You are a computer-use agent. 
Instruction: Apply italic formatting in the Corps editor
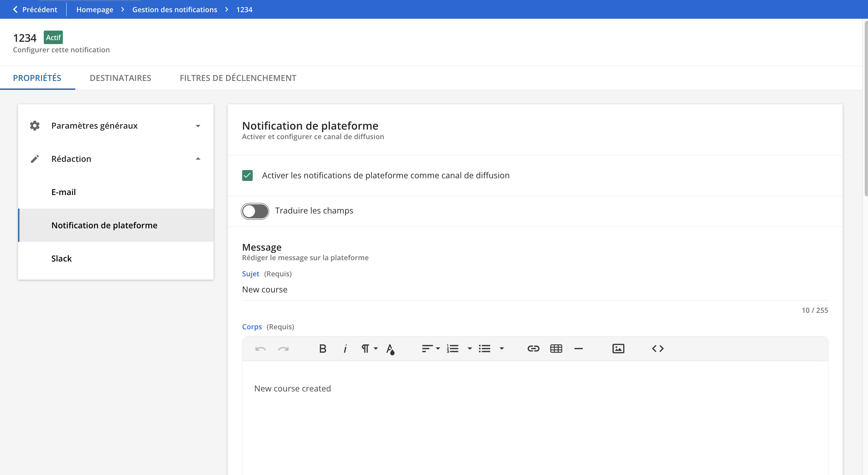point(345,349)
